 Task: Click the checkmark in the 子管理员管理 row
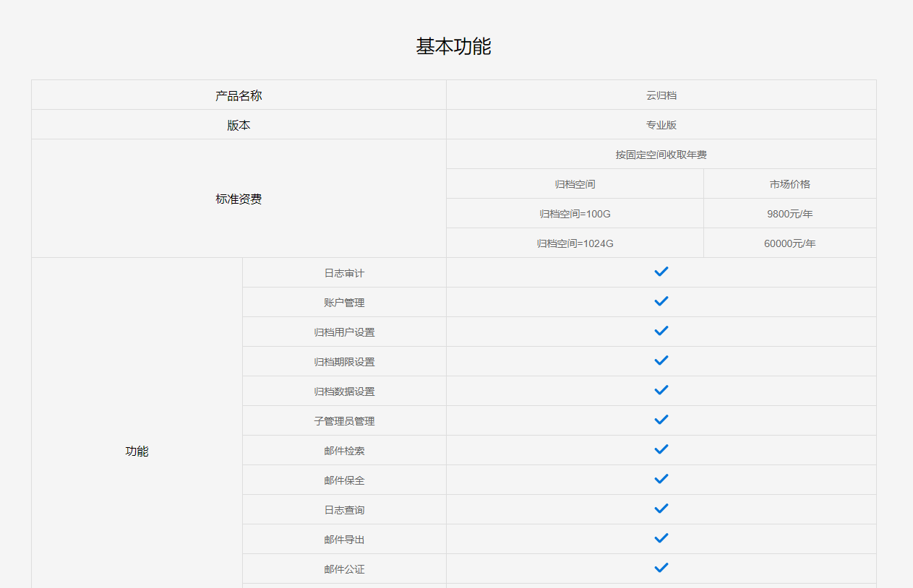[x=661, y=420]
